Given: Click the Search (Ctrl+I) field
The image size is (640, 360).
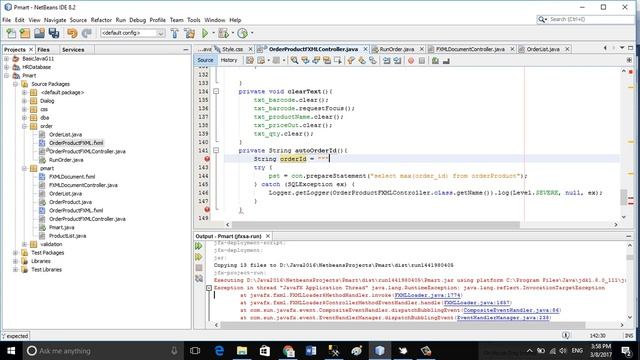Looking at the screenshot, I should pos(585,19).
